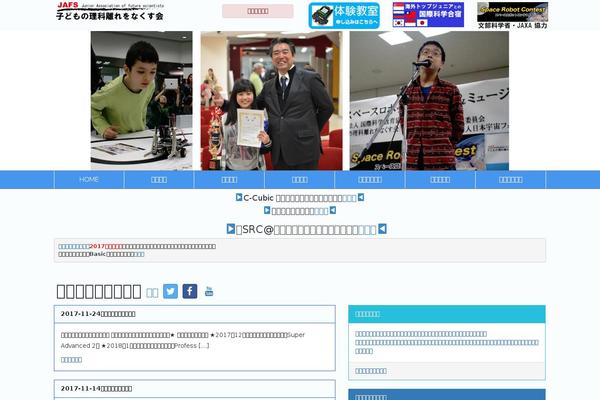Click the arrow icon before SRC@
Image resolution: width=600 pixels, height=400 pixels.
click(231, 229)
